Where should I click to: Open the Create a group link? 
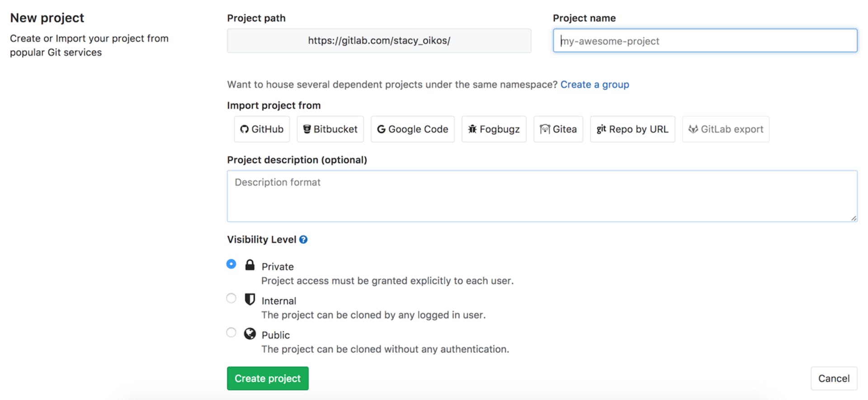595,84
